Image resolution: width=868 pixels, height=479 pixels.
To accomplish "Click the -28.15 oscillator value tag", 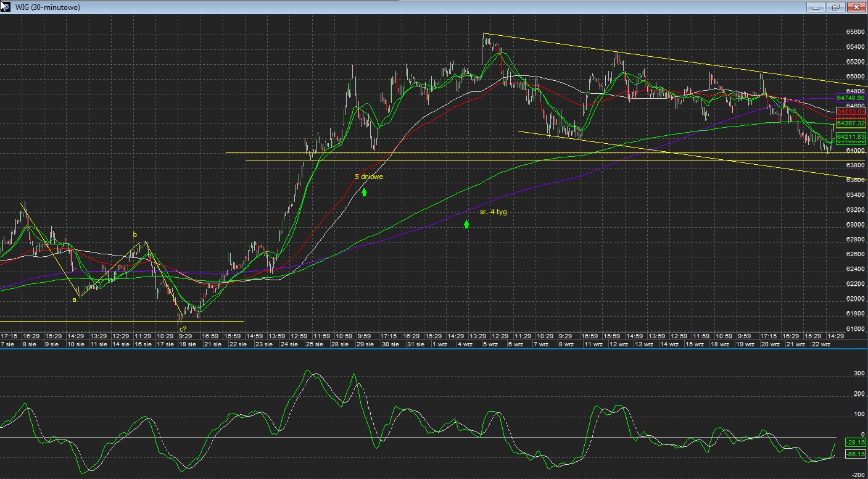I will (854, 443).
